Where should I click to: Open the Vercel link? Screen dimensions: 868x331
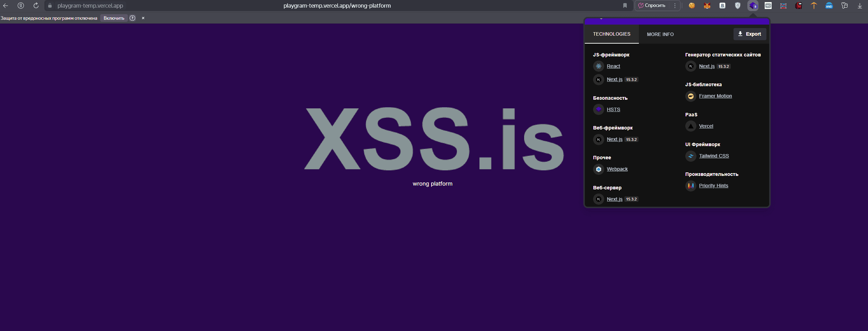[706, 126]
